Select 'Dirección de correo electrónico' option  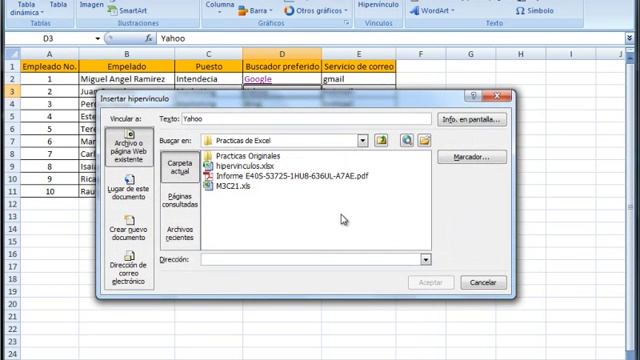click(129, 268)
